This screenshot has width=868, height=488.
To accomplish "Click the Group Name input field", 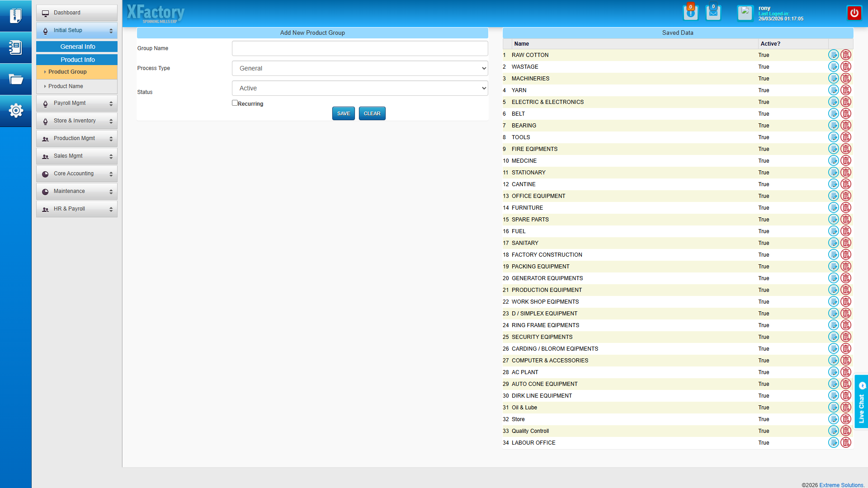I will tap(360, 49).
